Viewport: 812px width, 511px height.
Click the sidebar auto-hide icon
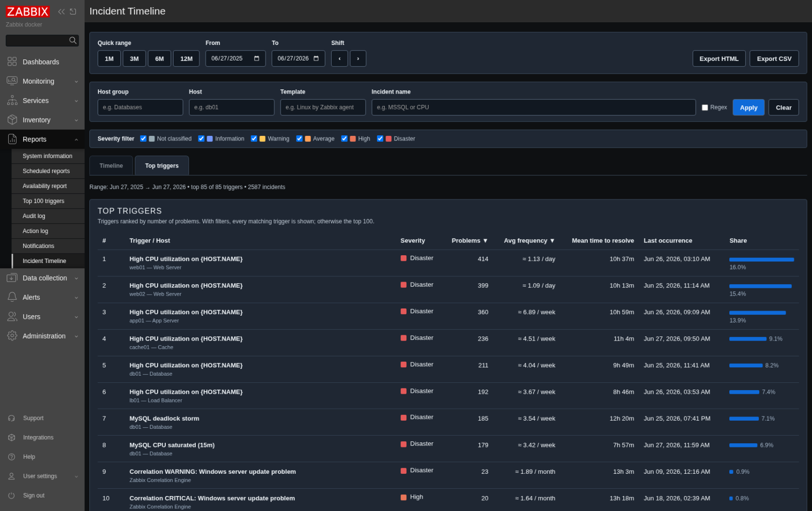pyautogui.click(x=73, y=11)
